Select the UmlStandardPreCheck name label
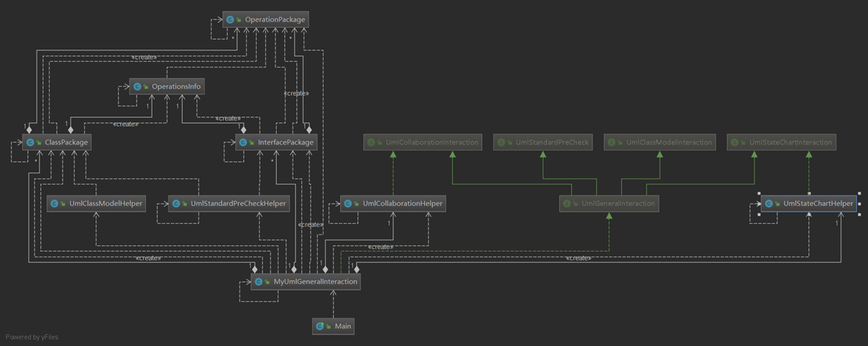Image resolution: width=868 pixels, height=346 pixels. pyautogui.click(x=552, y=142)
